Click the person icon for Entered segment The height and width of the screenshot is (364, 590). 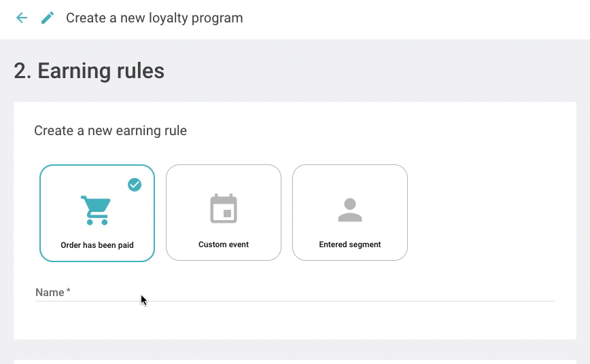[349, 210]
